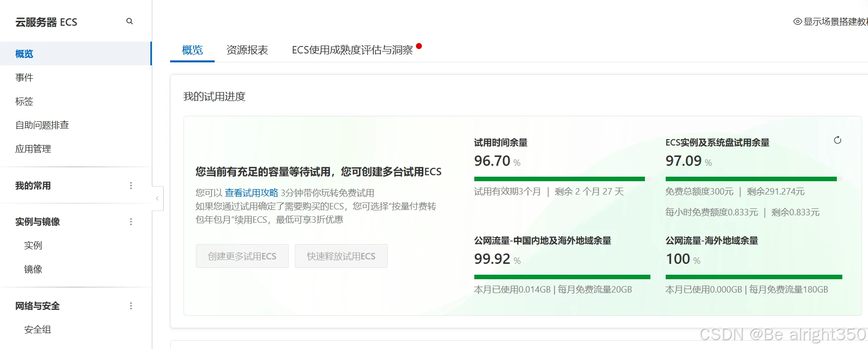
Task: Open the 网络与安全 three-dot menu
Action: pyautogui.click(x=131, y=306)
